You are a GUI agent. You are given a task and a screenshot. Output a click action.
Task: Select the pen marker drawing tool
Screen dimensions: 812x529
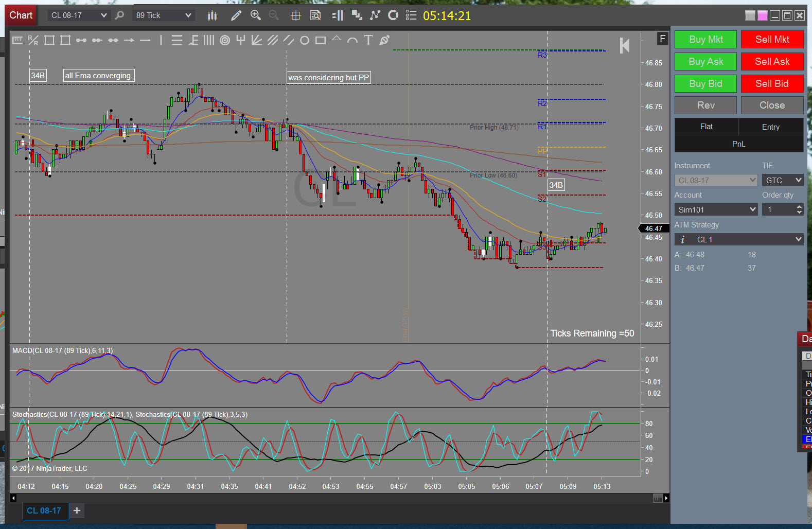[x=384, y=40]
